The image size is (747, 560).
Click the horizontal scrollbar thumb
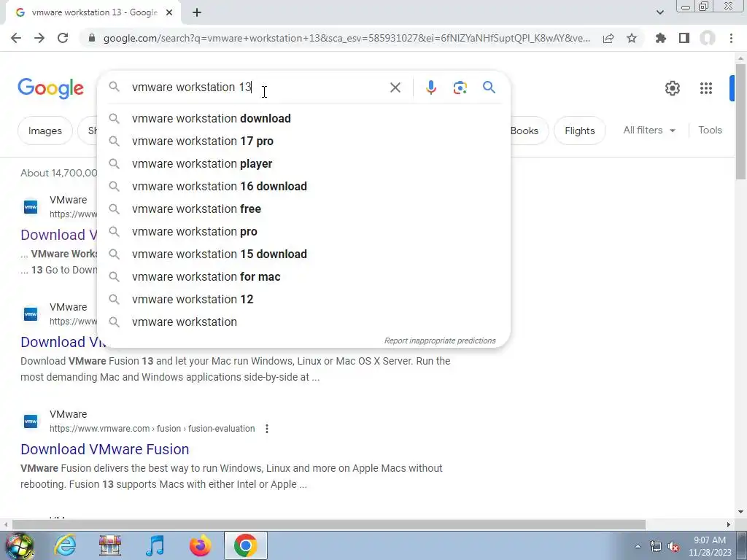pyautogui.click(x=329, y=525)
